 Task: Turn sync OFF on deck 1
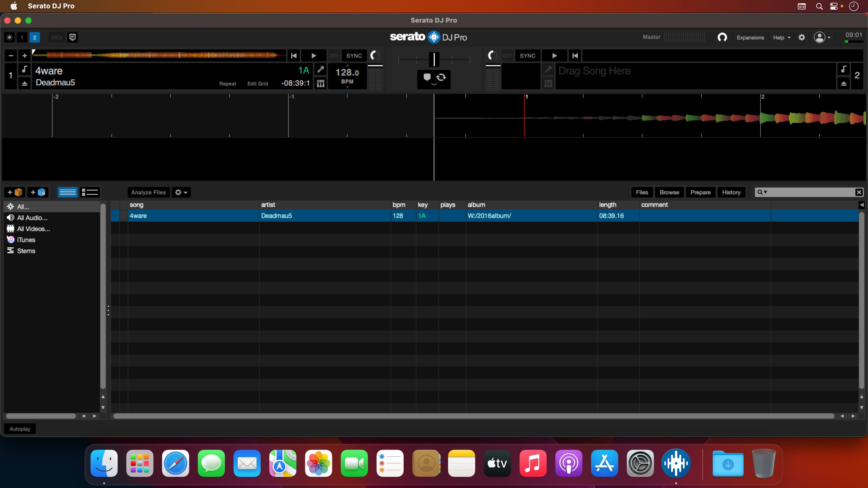[334, 56]
